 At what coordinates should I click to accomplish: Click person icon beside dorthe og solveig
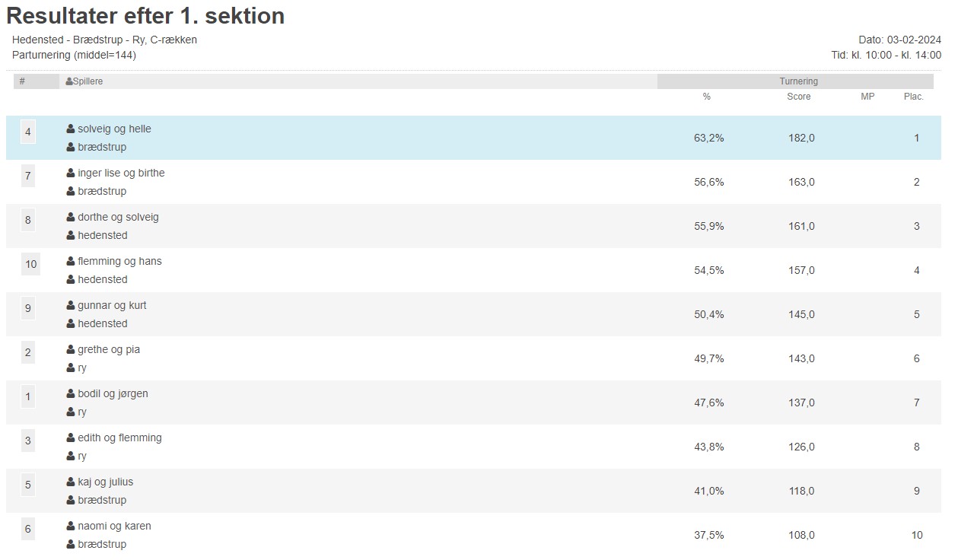coord(71,218)
